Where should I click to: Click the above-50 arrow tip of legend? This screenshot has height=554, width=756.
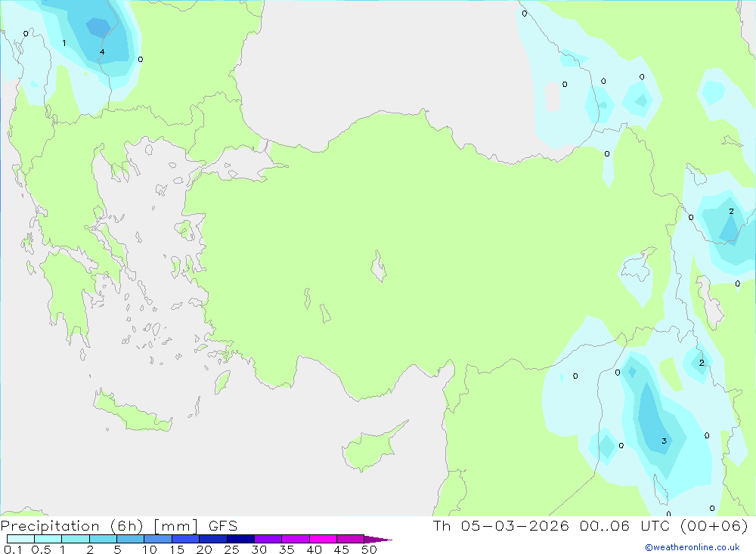(x=378, y=539)
